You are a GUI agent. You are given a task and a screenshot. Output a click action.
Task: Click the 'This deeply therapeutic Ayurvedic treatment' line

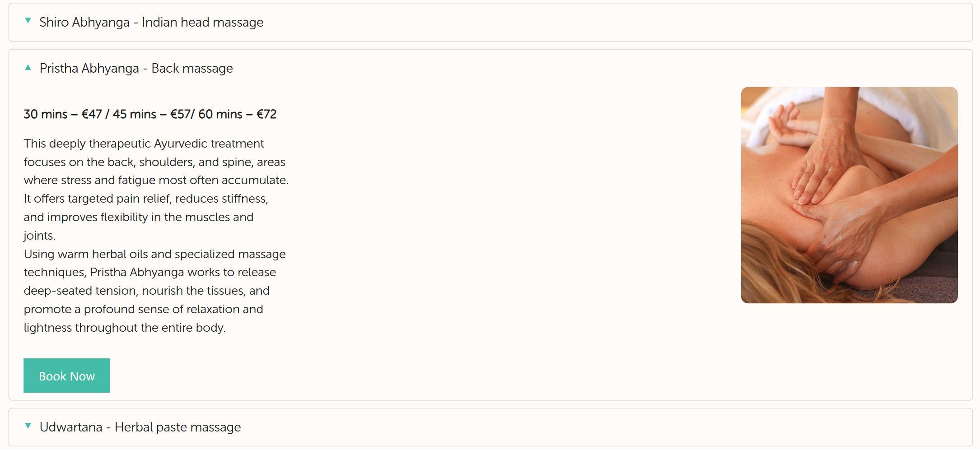[x=144, y=144]
